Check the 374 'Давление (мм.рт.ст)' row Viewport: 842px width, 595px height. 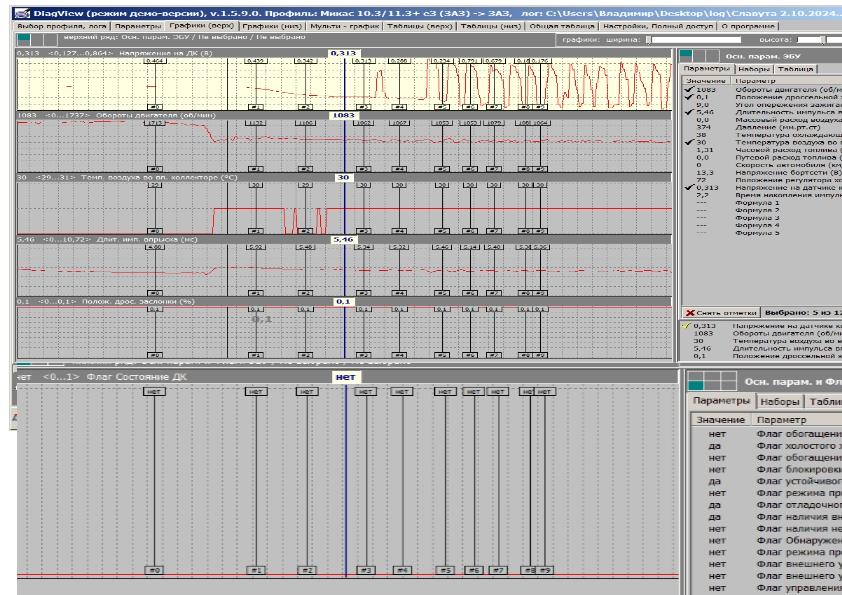click(763, 127)
